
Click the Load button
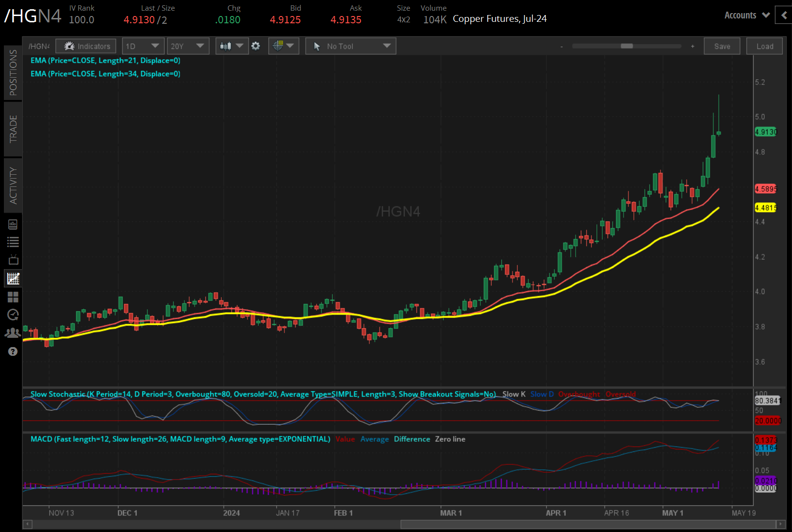[764, 46]
